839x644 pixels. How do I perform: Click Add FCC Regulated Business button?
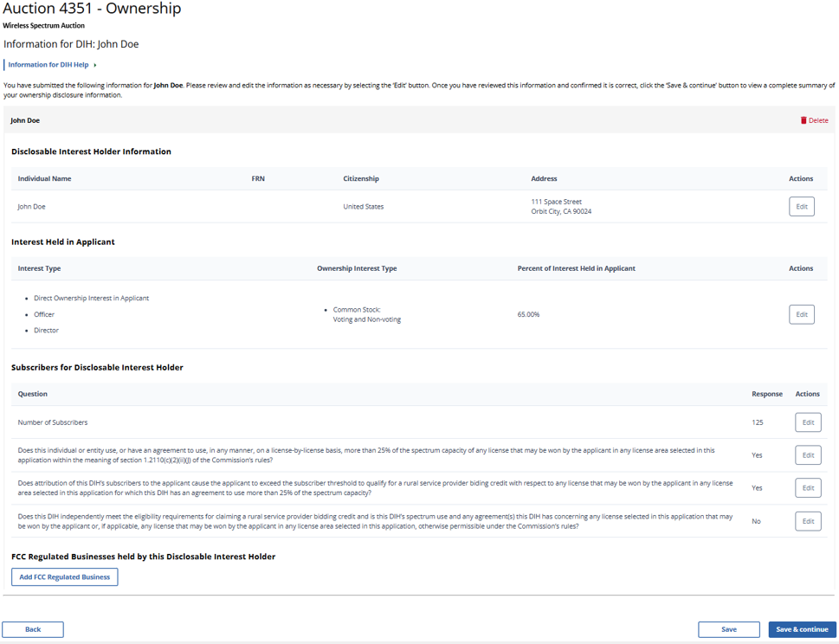pyautogui.click(x=65, y=577)
